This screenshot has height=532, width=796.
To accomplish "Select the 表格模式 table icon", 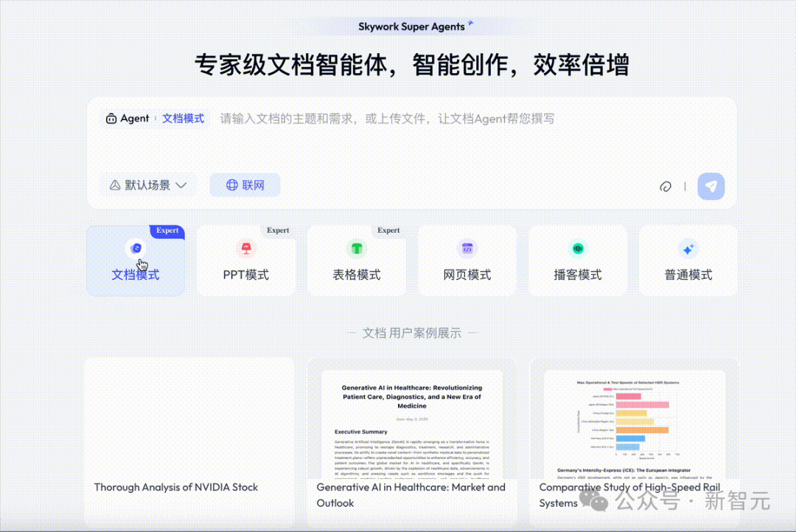I will (x=357, y=249).
